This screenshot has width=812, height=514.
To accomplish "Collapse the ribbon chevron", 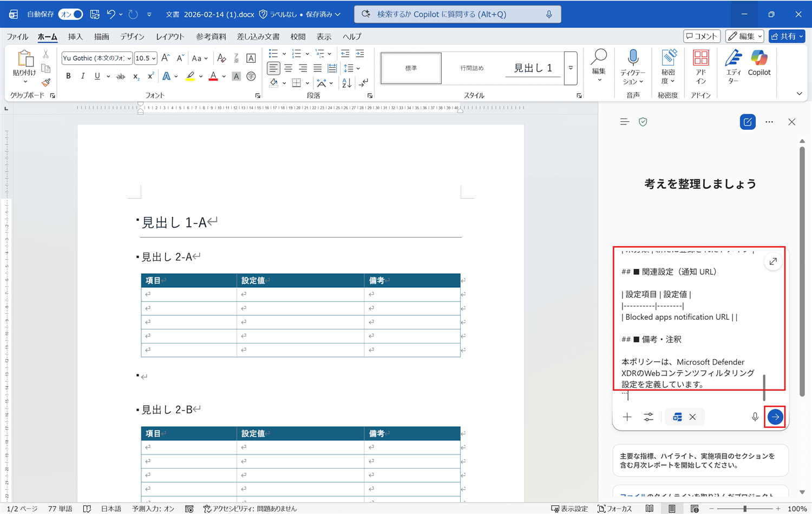I will 799,94.
